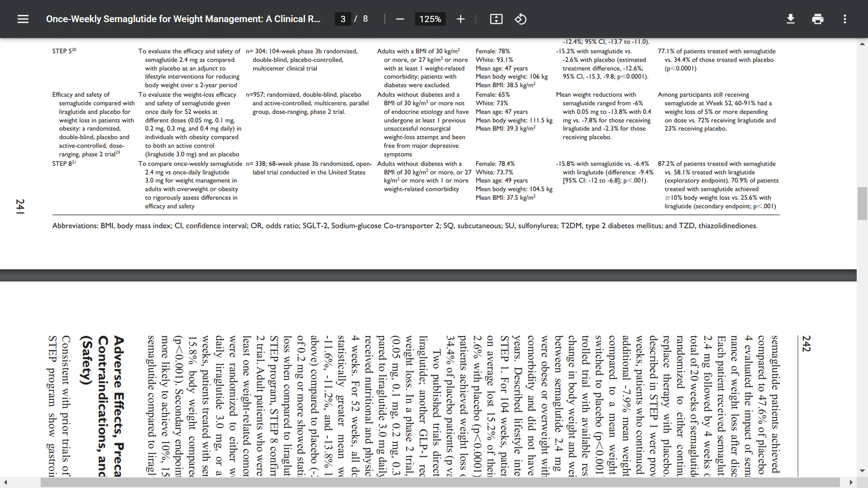
Task: Click the fit-to-page view icon
Action: coord(496,19)
